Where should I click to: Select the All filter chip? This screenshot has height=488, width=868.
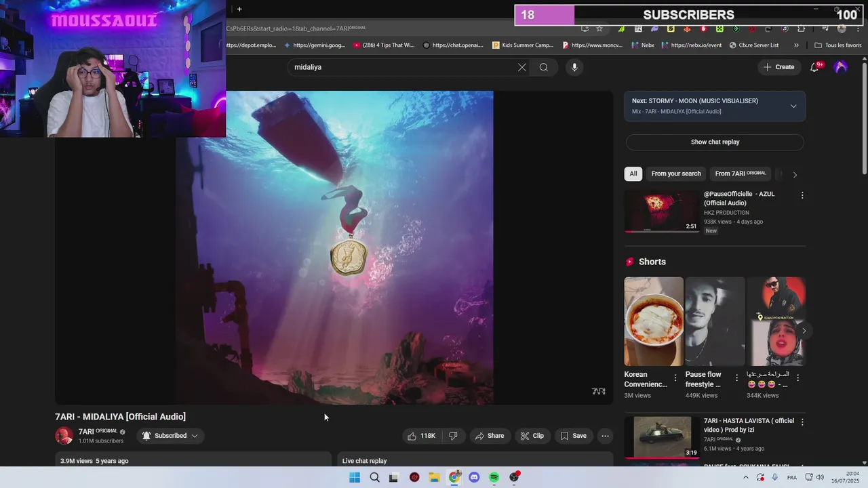coord(633,174)
